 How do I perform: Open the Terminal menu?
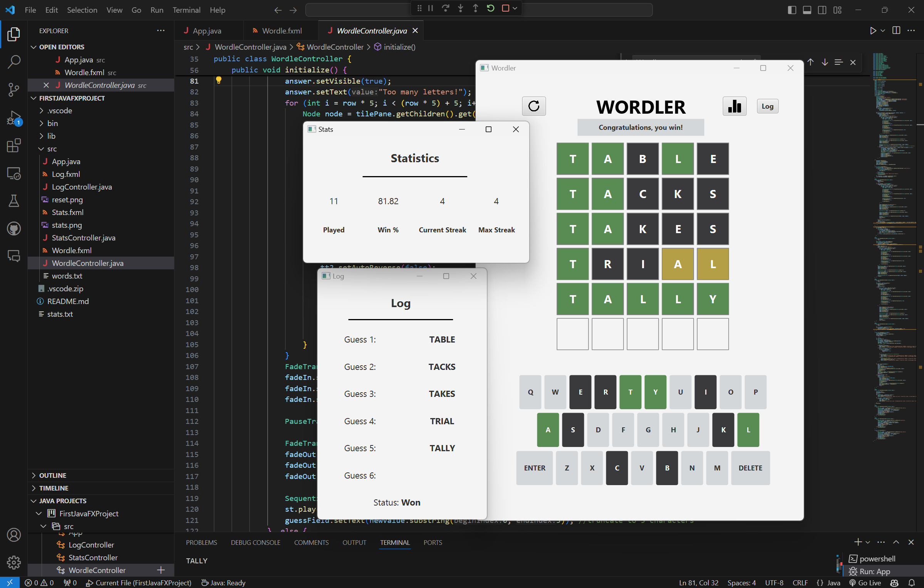[x=186, y=10]
